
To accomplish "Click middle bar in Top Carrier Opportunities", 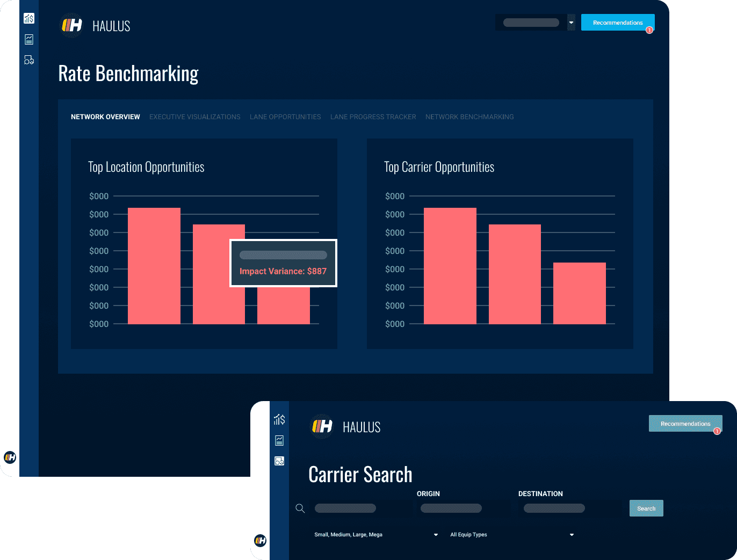I will click(x=515, y=274).
